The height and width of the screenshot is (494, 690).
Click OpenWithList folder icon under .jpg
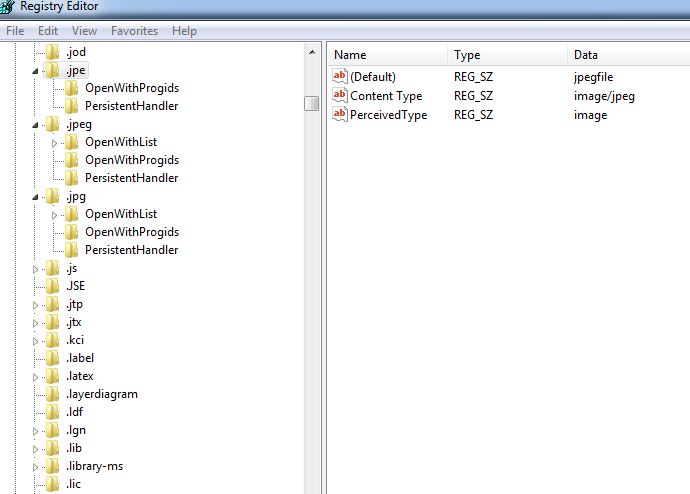71,214
